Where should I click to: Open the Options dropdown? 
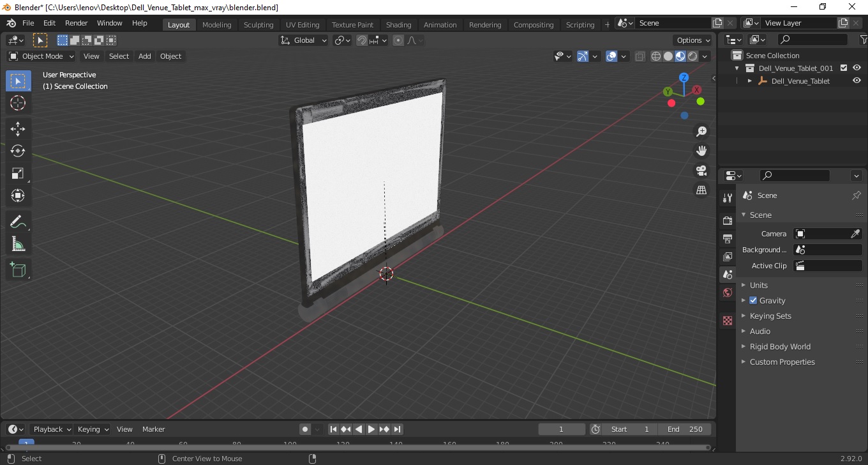pos(694,40)
